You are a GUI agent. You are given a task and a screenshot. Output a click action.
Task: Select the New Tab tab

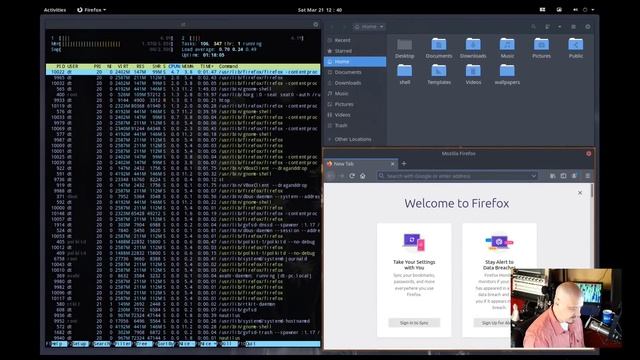[x=361, y=164]
